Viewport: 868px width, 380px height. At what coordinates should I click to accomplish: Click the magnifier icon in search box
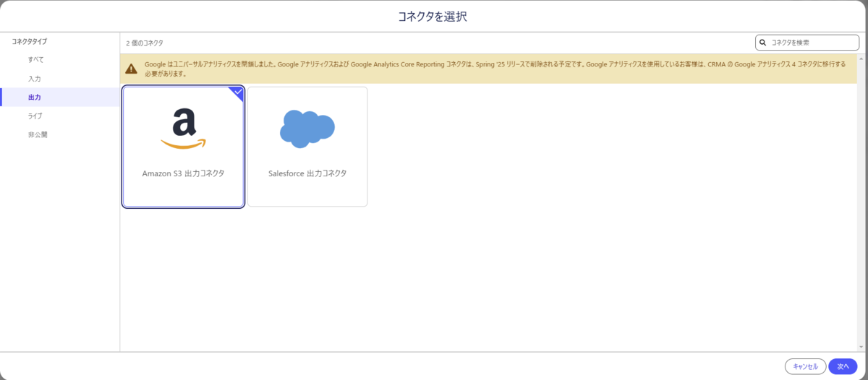coord(763,43)
